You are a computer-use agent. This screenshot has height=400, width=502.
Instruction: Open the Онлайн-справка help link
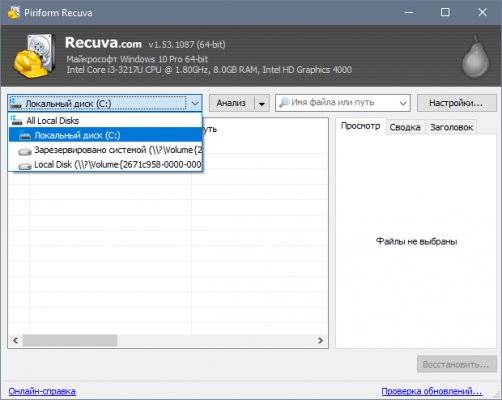pyautogui.click(x=42, y=391)
